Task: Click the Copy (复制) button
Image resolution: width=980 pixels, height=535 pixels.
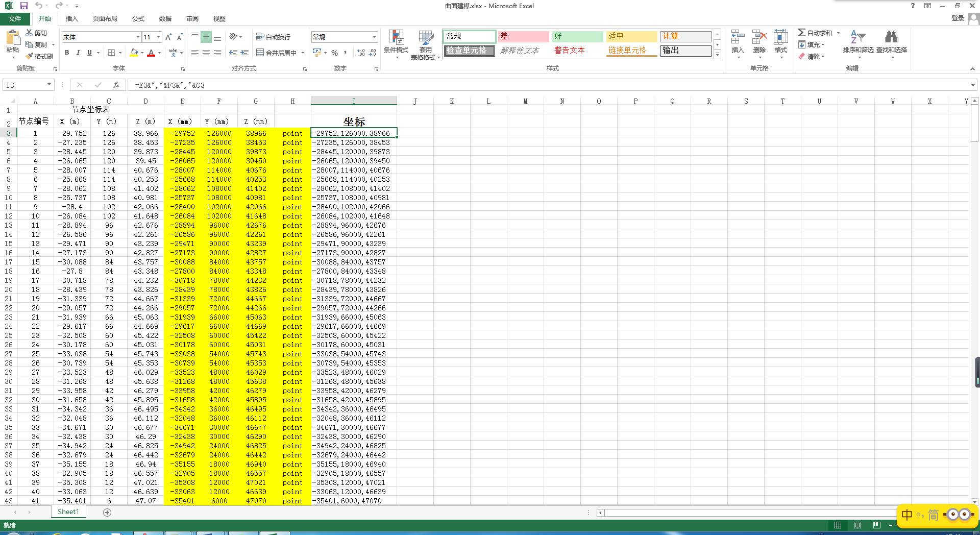Action: (36, 44)
